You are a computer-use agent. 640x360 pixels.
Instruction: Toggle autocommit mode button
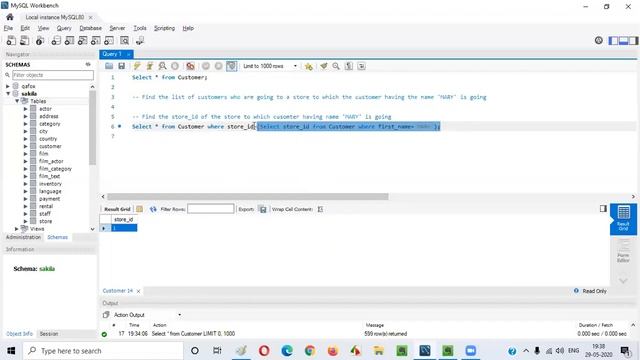(x=231, y=66)
